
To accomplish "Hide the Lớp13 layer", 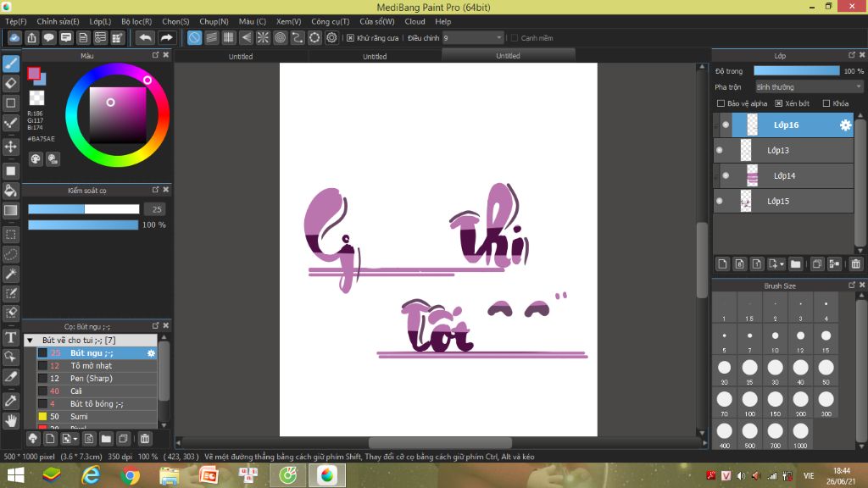I will [x=719, y=151].
